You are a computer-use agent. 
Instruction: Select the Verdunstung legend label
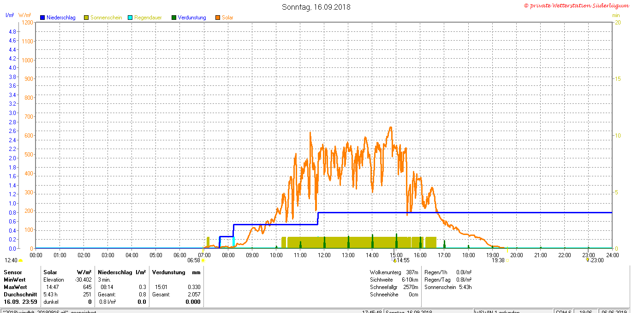[192, 18]
